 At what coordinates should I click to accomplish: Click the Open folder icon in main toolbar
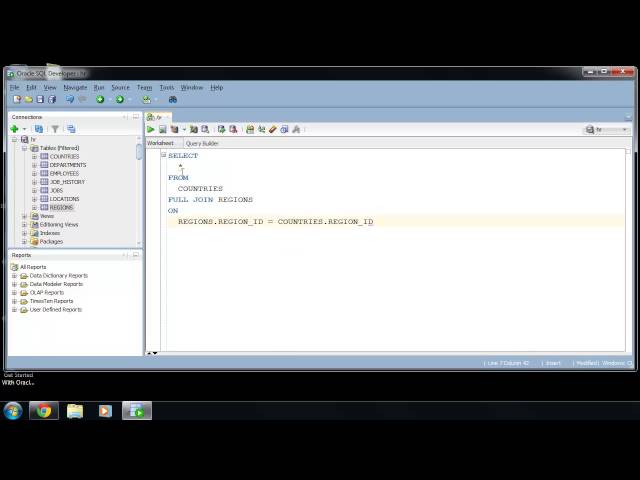click(28, 99)
